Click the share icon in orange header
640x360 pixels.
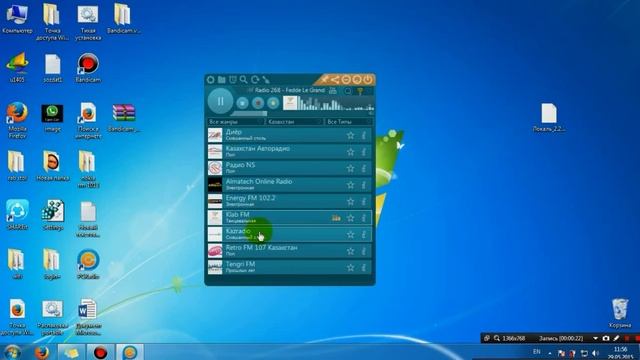click(x=335, y=80)
